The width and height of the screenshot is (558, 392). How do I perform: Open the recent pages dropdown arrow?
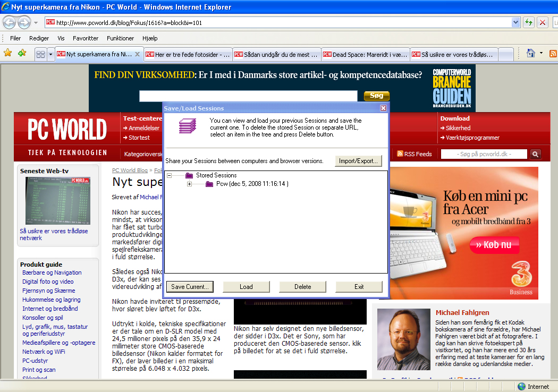tap(36, 23)
